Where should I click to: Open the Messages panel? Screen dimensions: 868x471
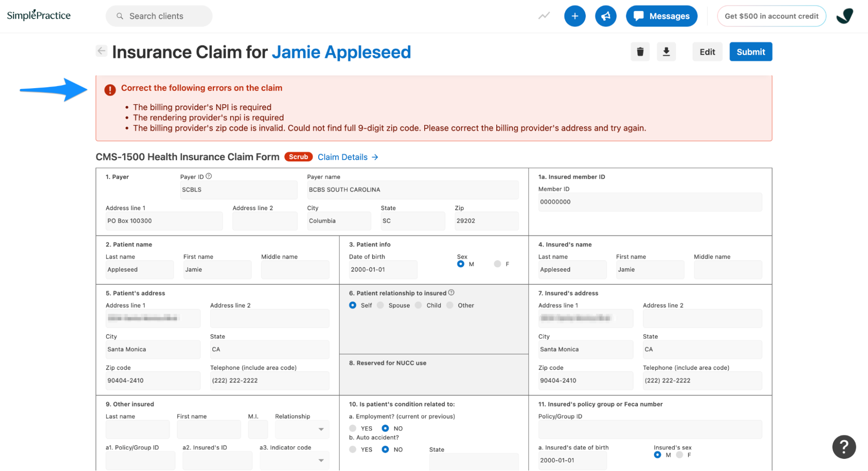click(x=661, y=16)
